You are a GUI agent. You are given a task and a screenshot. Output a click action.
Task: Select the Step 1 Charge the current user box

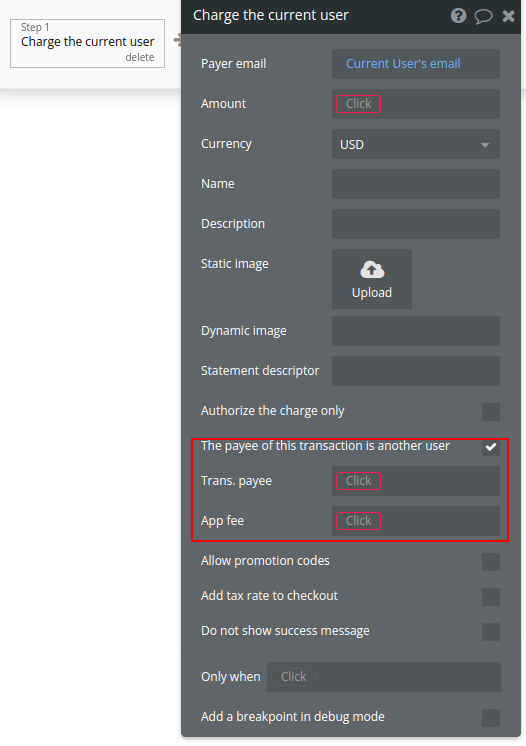pyautogui.click(x=88, y=43)
